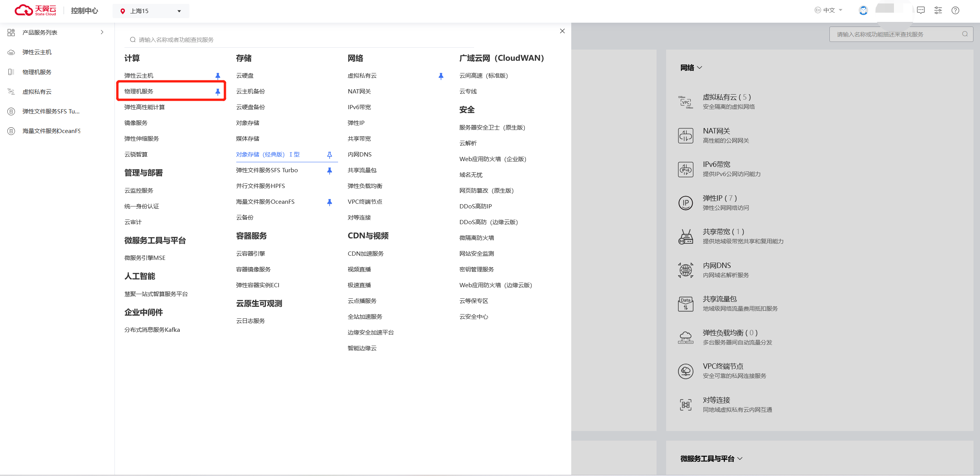Open NAT网关 in the 网络 list
Image resolution: width=980 pixels, height=476 pixels.
click(360, 92)
